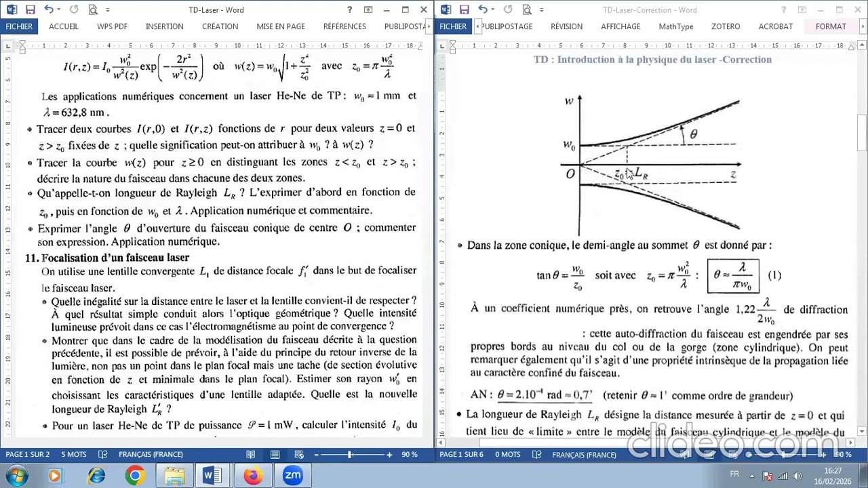Image resolution: width=868 pixels, height=488 pixels.
Task: Open Zoom app from taskbar
Action: tap(292, 476)
